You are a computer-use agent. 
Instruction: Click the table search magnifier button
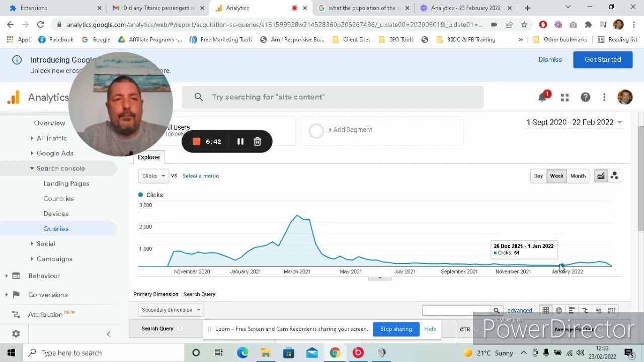point(497,311)
